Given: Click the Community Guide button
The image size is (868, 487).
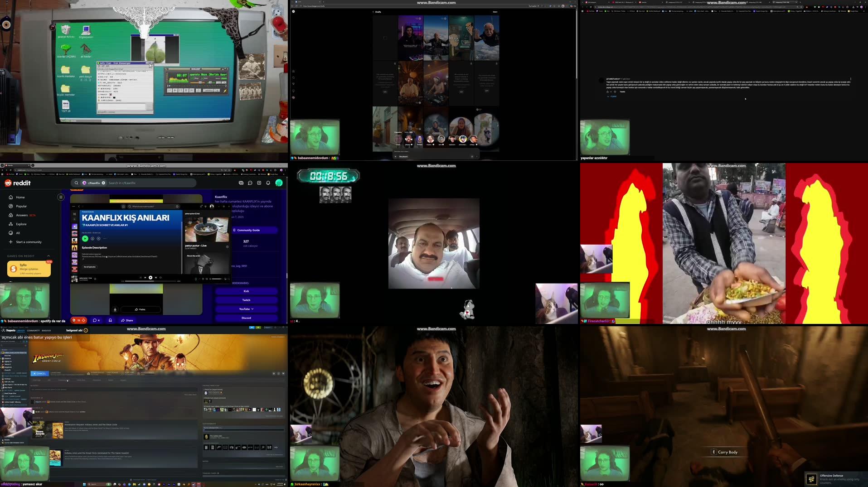Looking at the screenshot, I should point(247,230).
